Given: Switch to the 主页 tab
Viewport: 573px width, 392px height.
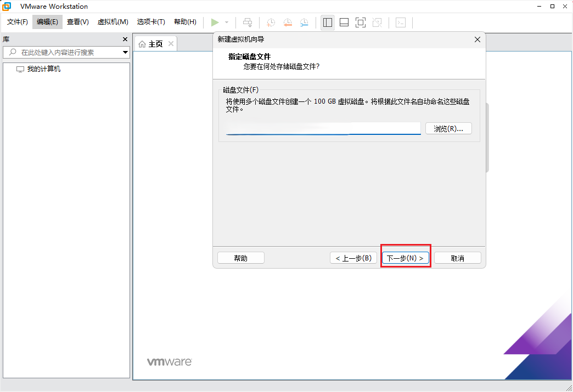Looking at the screenshot, I should pos(155,44).
